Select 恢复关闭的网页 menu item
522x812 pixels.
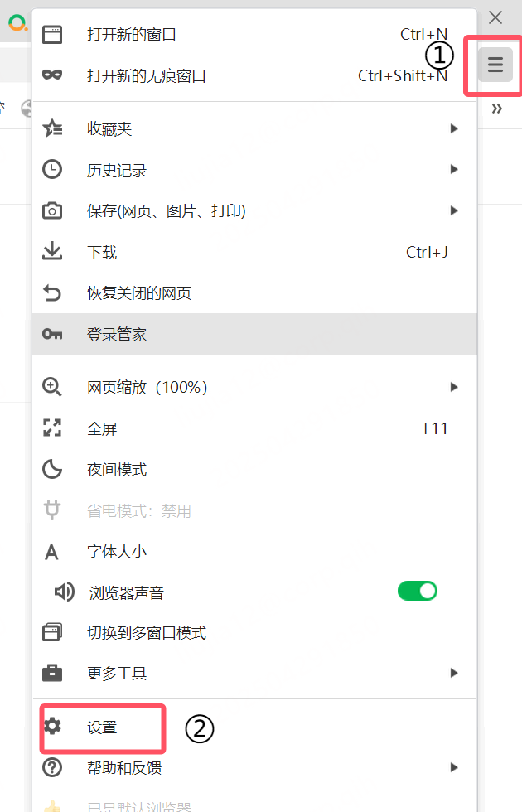coord(141,292)
